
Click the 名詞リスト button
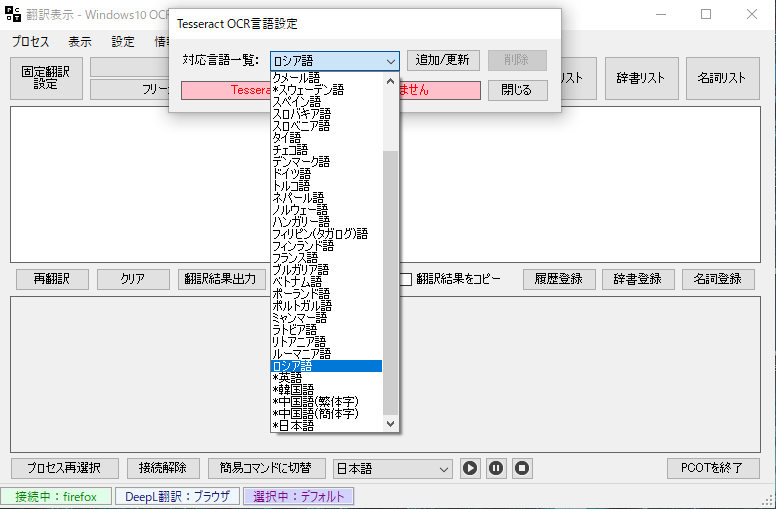click(x=722, y=78)
